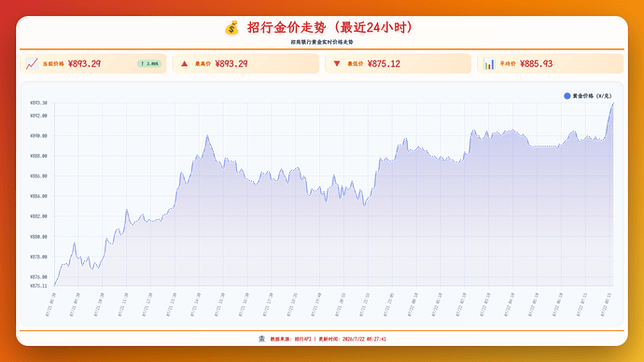Click the 最高价 label
The width and height of the screenshot is (644, 362).
pyautogui.click(x=203, y=63)
